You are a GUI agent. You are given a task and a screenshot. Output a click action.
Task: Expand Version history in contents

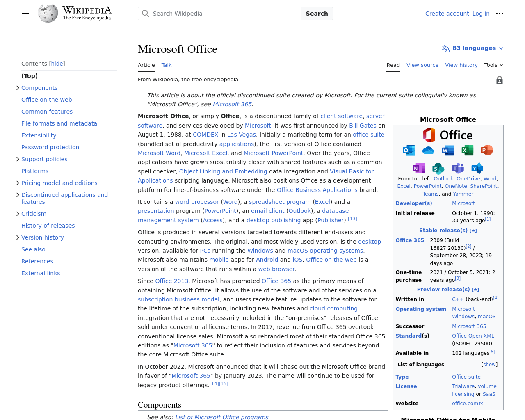18,237
